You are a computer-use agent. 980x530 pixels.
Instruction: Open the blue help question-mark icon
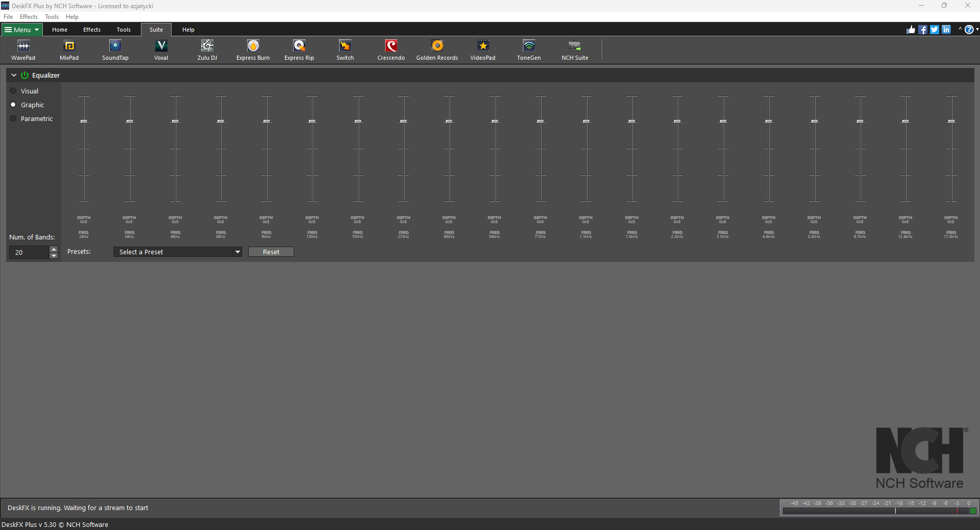(969, 30)
